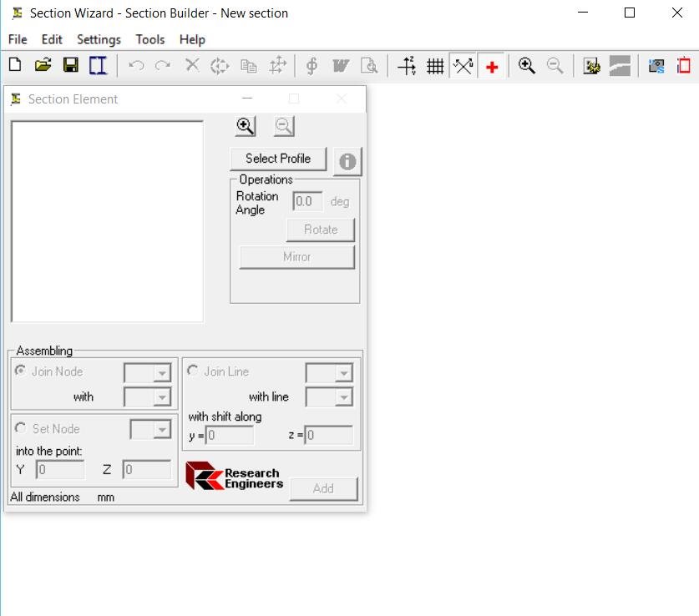Click the New section icon in toolbar
Image resolution: width=699 pixels, height=616 pixels.
coord(14,66)
